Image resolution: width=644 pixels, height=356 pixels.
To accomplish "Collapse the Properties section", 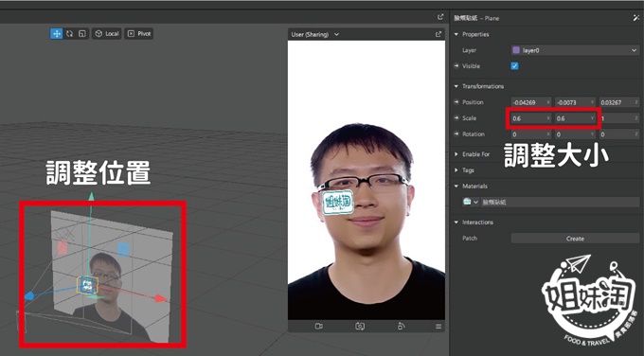I will pyautogui.click(x=456, y=34).
